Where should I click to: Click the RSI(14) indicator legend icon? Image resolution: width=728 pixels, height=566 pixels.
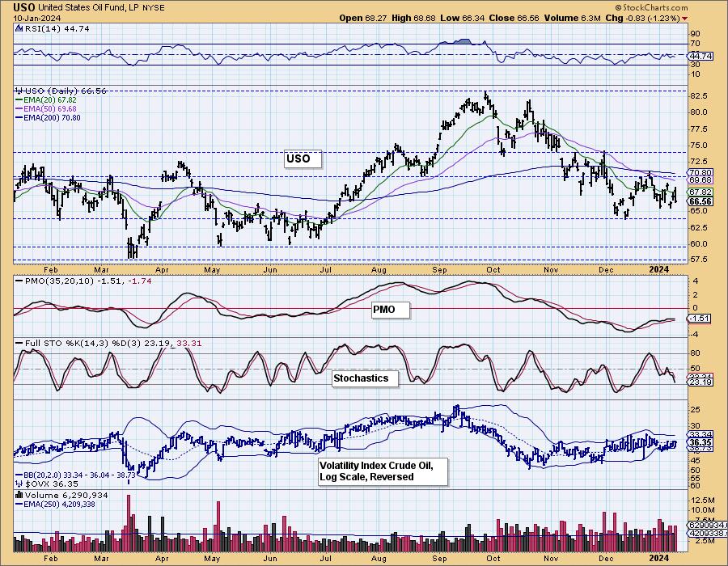tap(19, 28)
